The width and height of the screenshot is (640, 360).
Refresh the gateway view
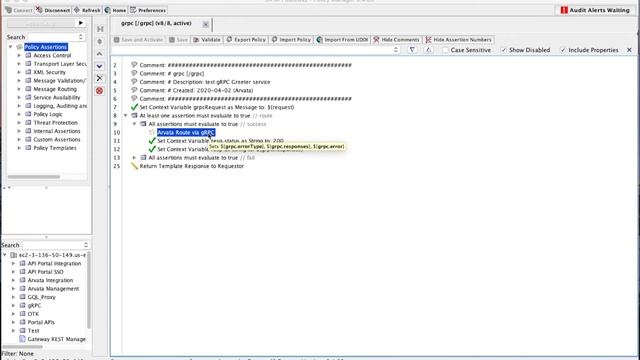87,10
